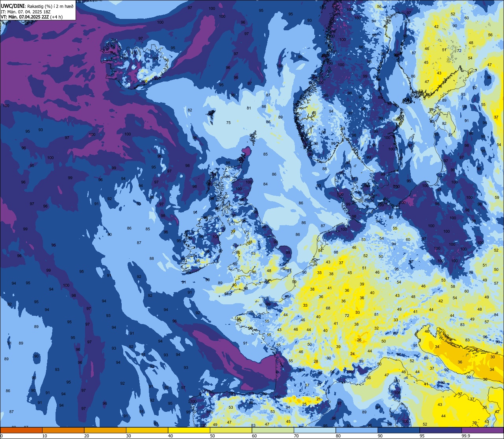This screenshot has height=439, width=504.
Task: Click the map value 26 in the orange patch
Action: (x=359, y=340)
